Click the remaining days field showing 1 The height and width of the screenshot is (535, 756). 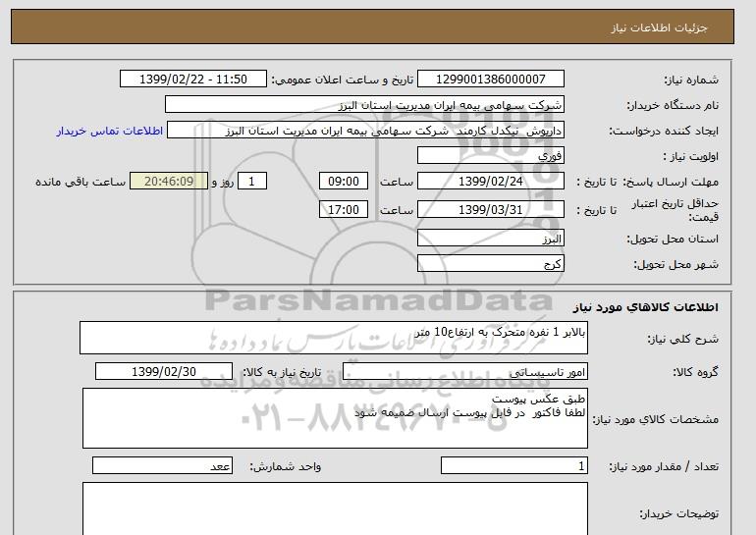(251, 182)
